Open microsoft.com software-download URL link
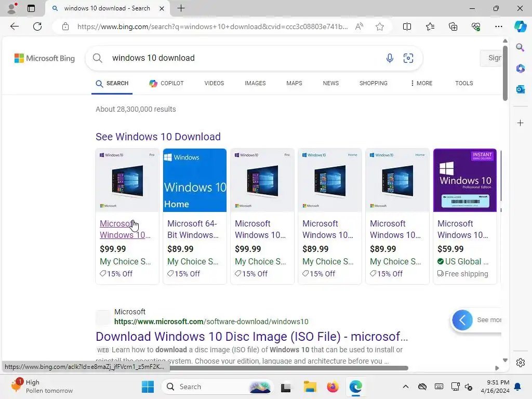This screenshot has width=532, height=399. click(211, 322)
